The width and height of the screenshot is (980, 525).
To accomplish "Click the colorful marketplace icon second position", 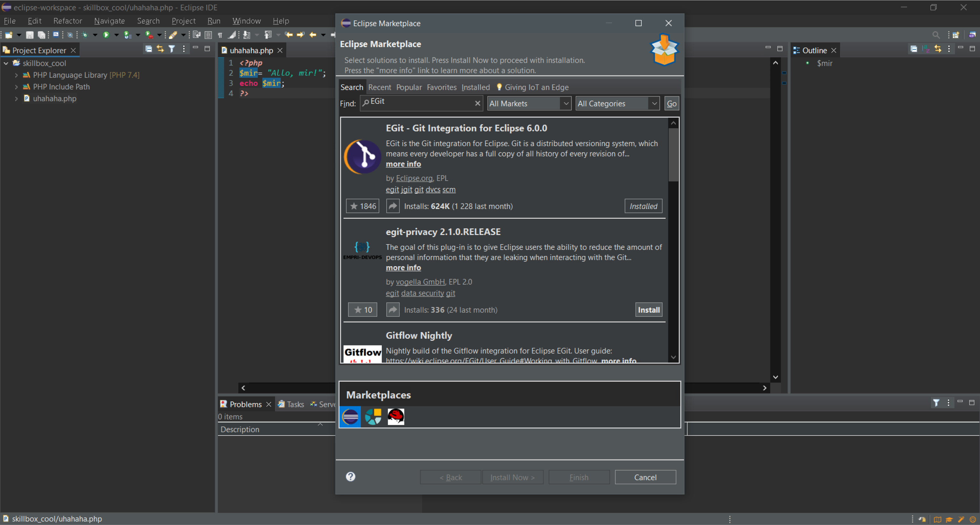I will pyautogui.click(x=373, y=416).
